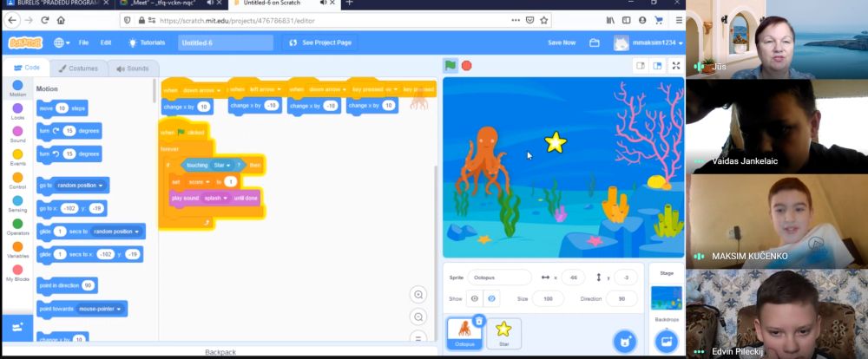The width and height of the screenshot is (868, 359).
Task: Open My Stuff folder icon
Action: (x=595, y=42)
